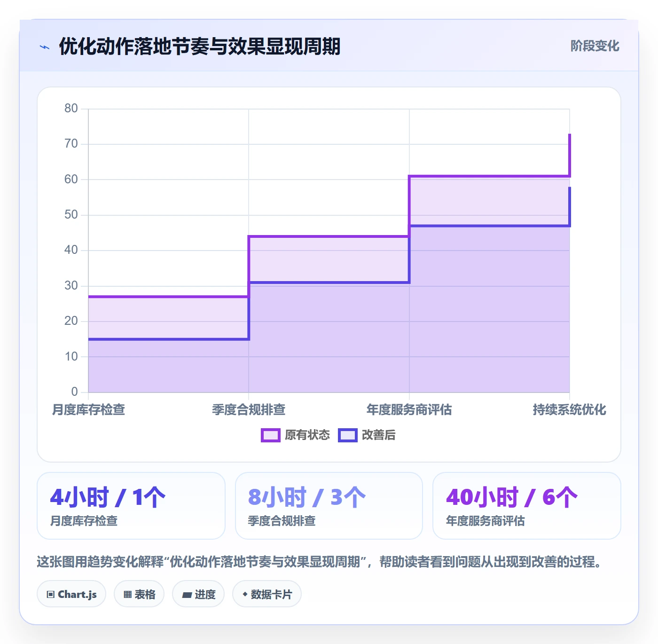Viewport: 658px width, 644px height.
Task: Click the 阶段变化 label in header
Action: pos(595,46)
